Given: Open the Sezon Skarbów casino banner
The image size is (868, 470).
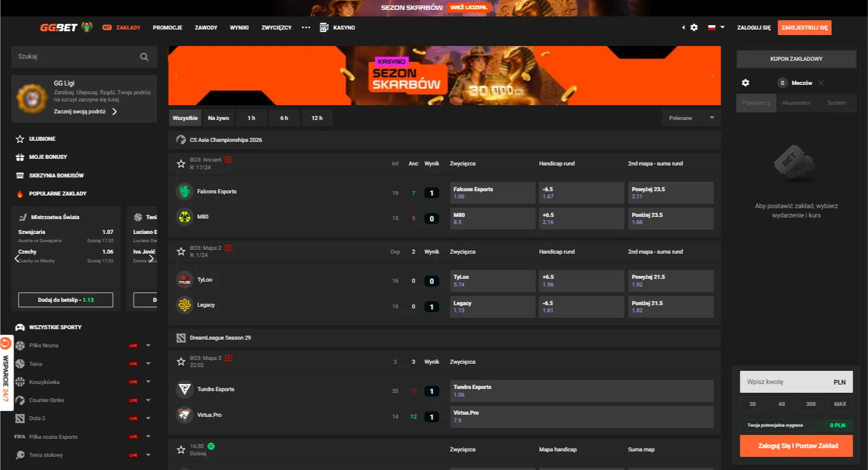Looking at the screenshot, I should (444, 76).
